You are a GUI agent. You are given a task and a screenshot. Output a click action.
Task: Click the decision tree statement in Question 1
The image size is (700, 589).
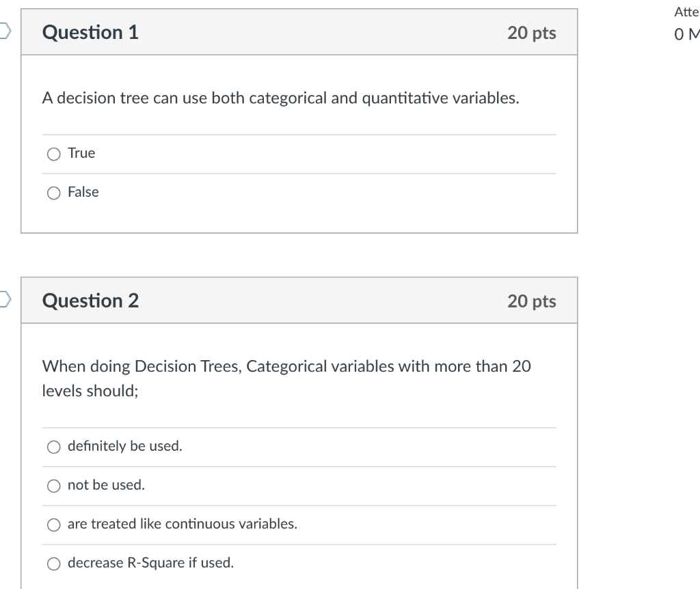tap(281, 98)
